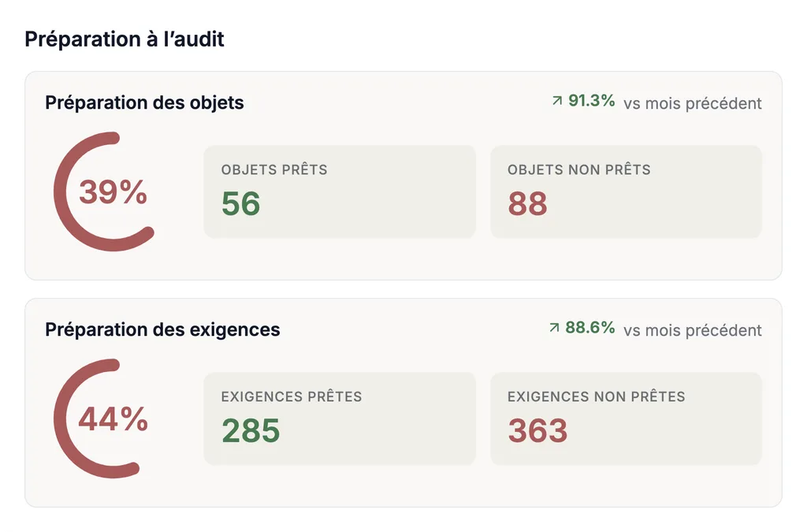Image resolution: width=807 pixels, height=532 pixels.
Task: Click the 39% text inside the gauge
Action: point(113,192)
